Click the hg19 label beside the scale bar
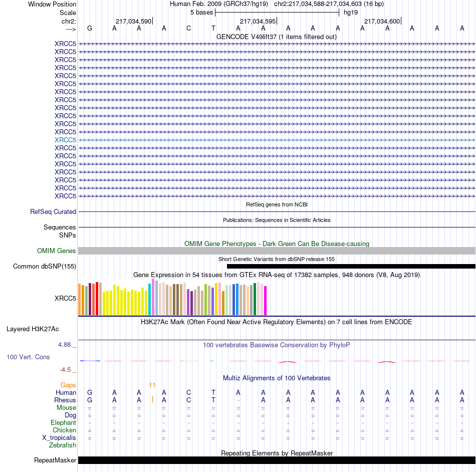The image size is (476, 472). pos(351,13)
